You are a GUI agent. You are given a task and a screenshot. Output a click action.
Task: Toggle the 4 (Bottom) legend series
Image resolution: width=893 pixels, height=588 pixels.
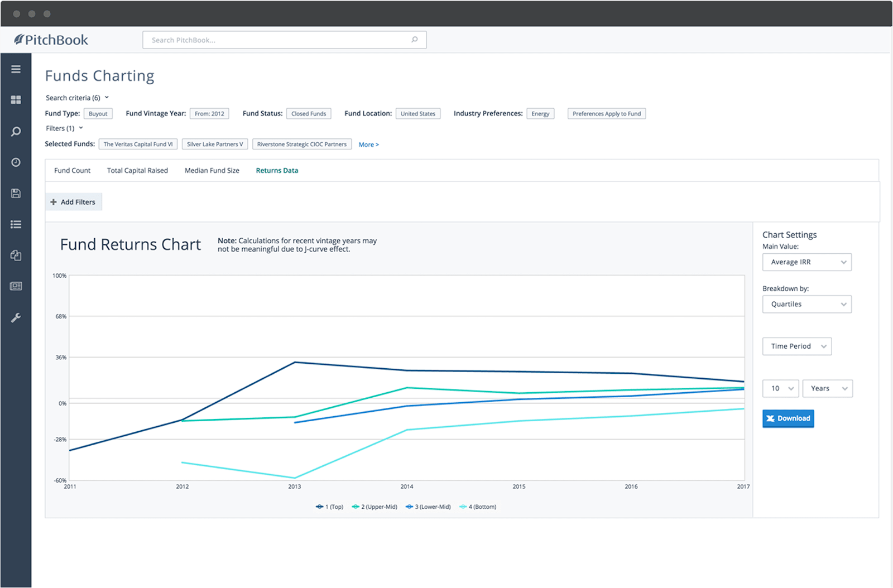point(478,507)
